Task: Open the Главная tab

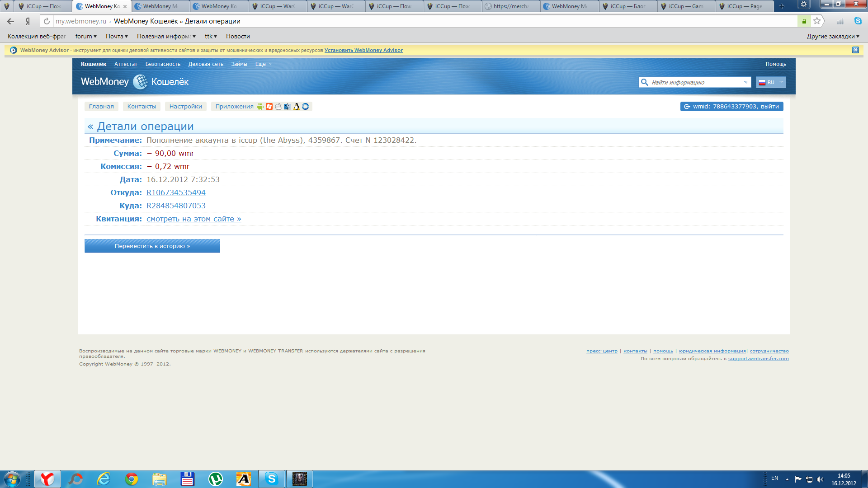Action: (x=101, y=107)
